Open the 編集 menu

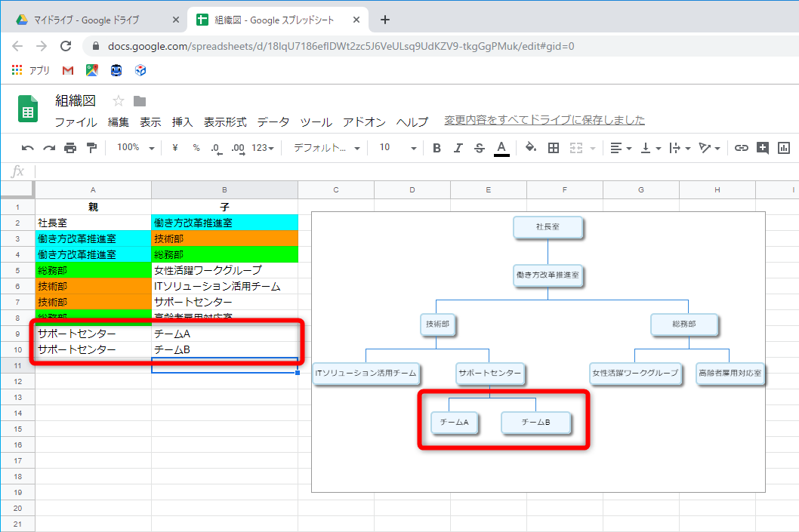point(119,122)
